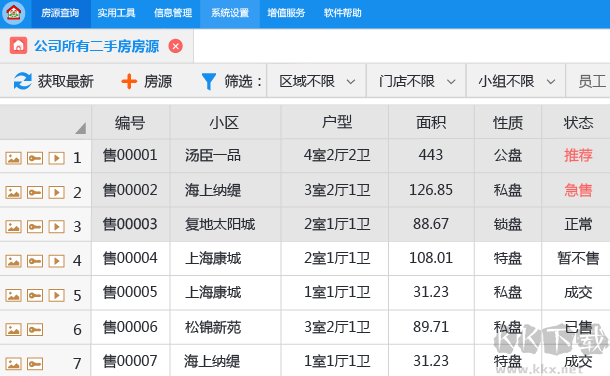This screenshot has width=610, height=376.
Task: Sort by the 户型 column header
Action: (335, 122)
